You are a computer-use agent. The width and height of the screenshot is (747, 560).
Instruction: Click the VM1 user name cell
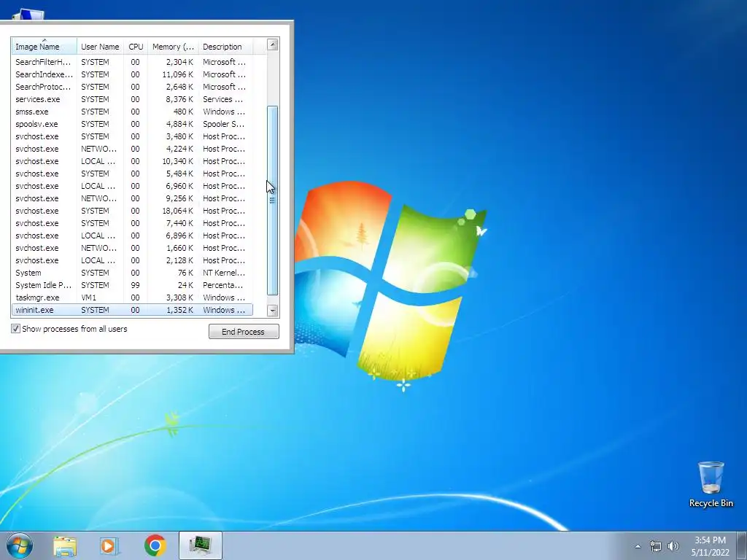click(x=88, y=297)
